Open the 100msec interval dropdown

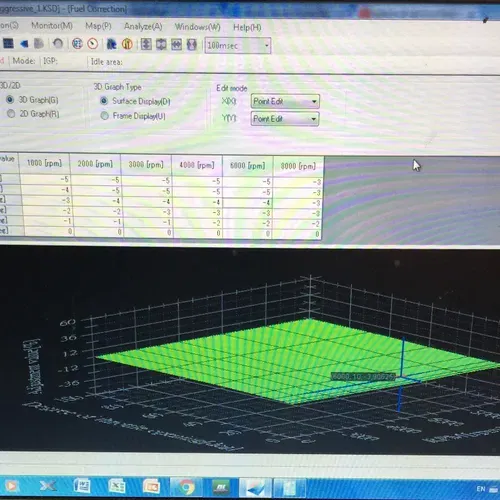(x=238, y=46)
